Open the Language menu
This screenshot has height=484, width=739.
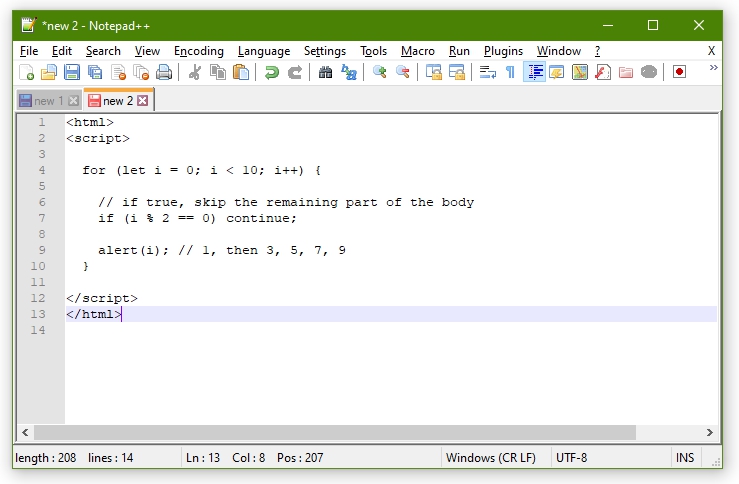pyautogui.click(x=264, y=51)
